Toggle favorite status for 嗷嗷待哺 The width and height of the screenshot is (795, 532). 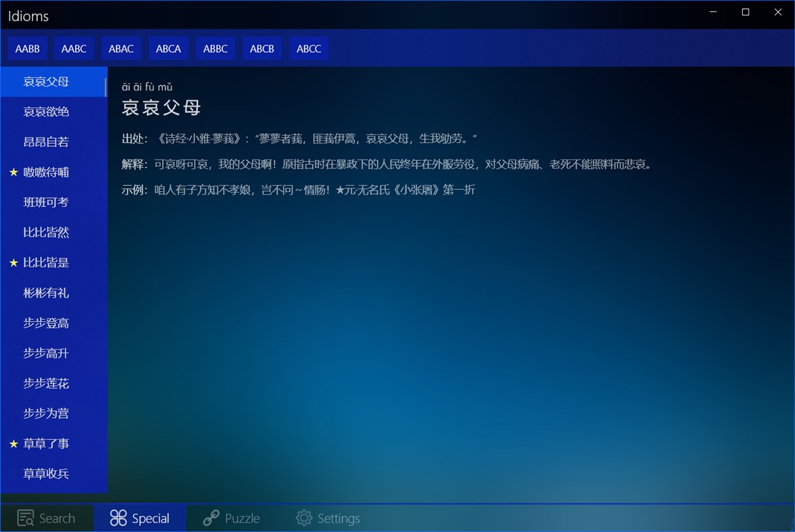(x=12, y=172)
